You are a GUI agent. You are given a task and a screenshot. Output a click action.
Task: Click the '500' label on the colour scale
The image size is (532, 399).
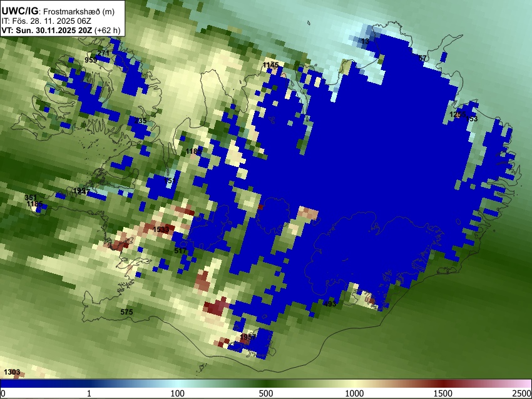pos(265,393)
